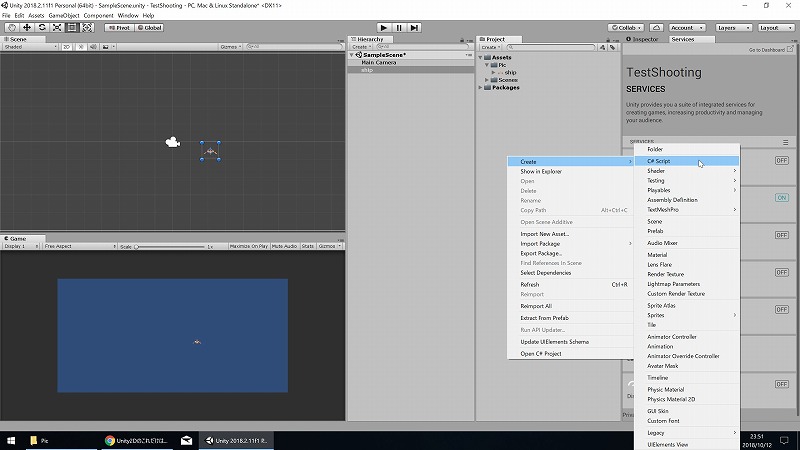The image size is (800, 450).
Task: Click Project Create button
Action: (x=491, y=47)
